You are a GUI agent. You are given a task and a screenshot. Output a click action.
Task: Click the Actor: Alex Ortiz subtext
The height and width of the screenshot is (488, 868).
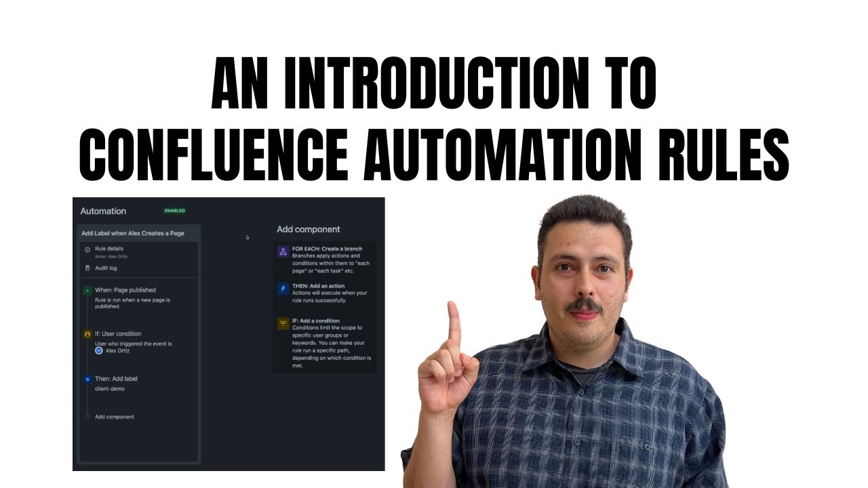[x=110, y=256]
